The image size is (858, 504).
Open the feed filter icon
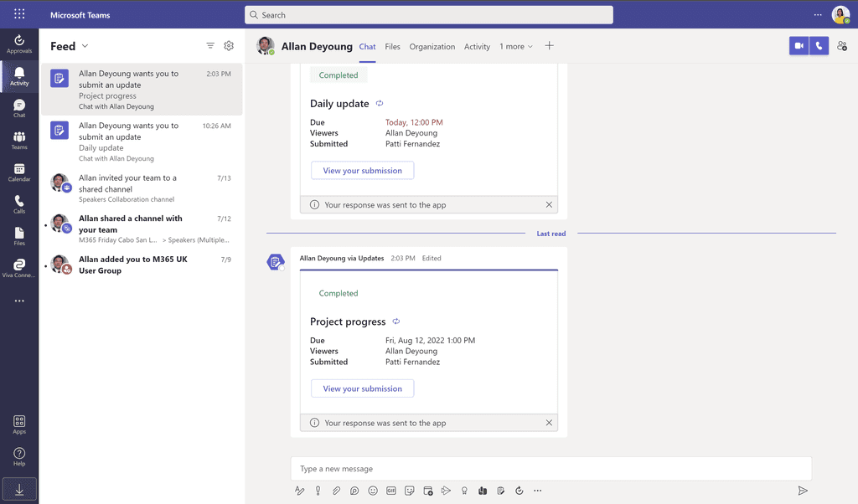(x=210, y=46)
